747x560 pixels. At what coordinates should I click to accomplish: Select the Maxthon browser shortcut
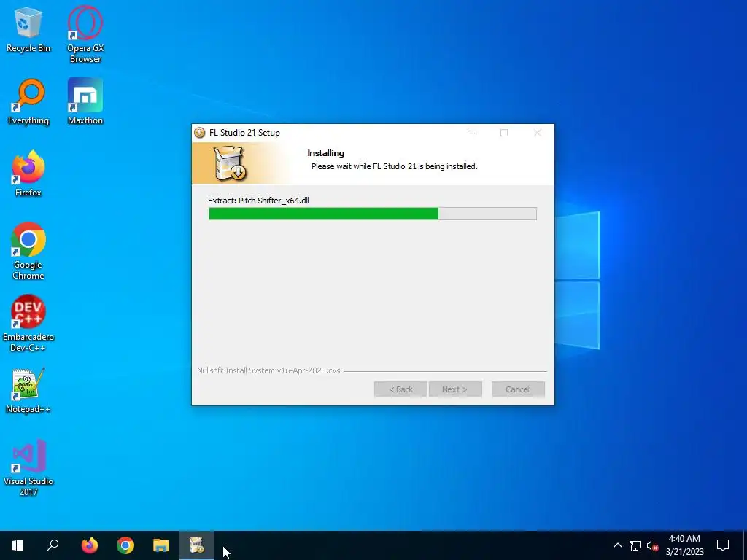tap(85, 102)
